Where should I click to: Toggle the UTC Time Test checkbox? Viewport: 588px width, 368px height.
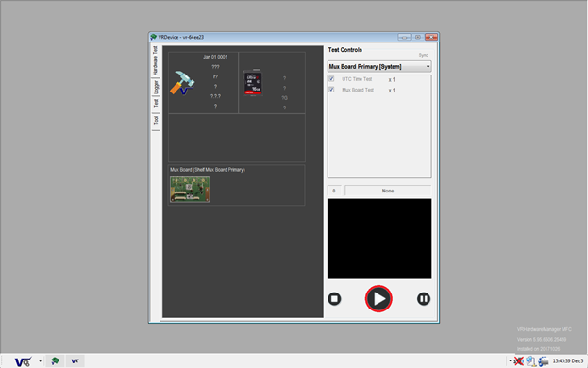click(x=331, y=79)
